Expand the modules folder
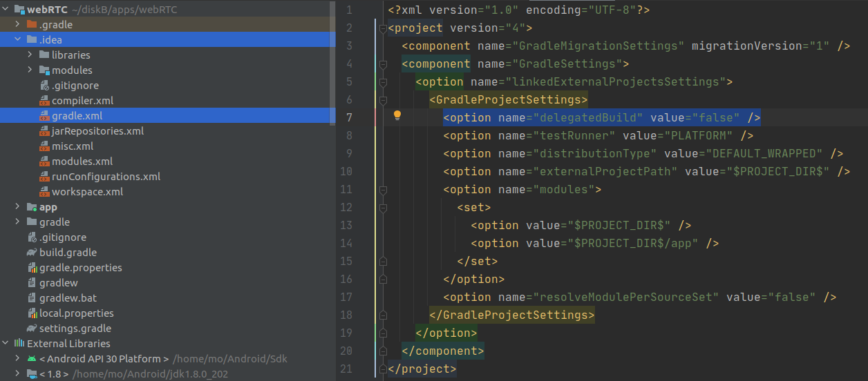Viewport: 868px width, 381px height. (30, 70)
